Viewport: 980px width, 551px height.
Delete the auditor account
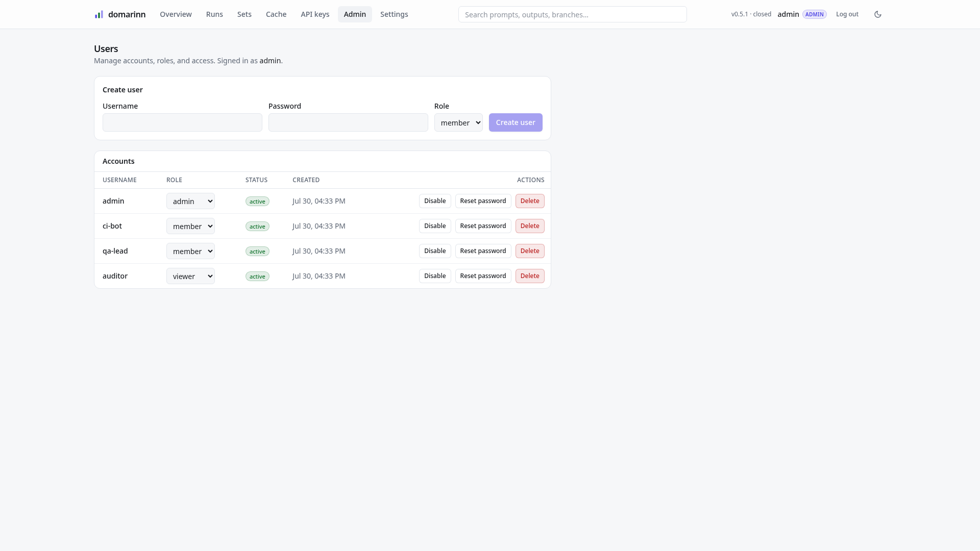530,276
